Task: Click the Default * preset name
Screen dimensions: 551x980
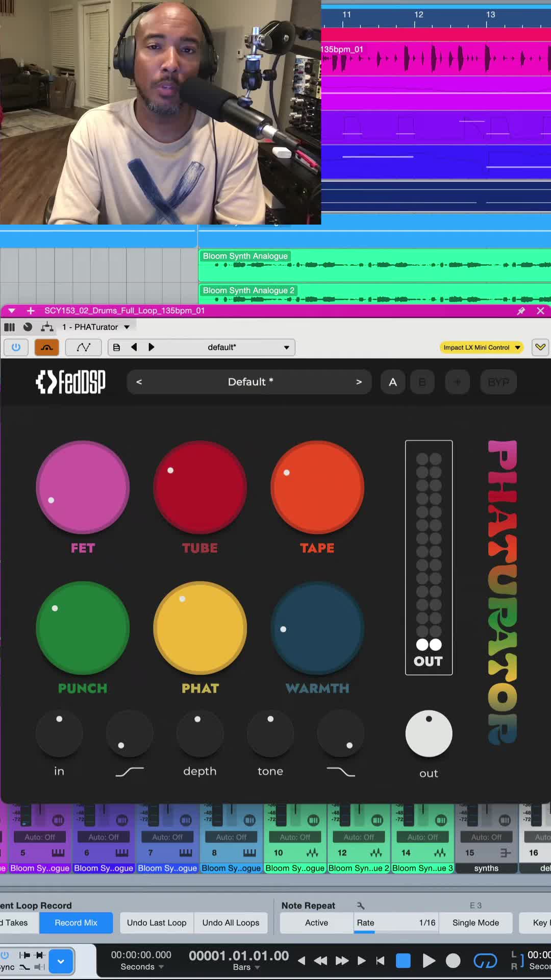Action: click(251, 382)
